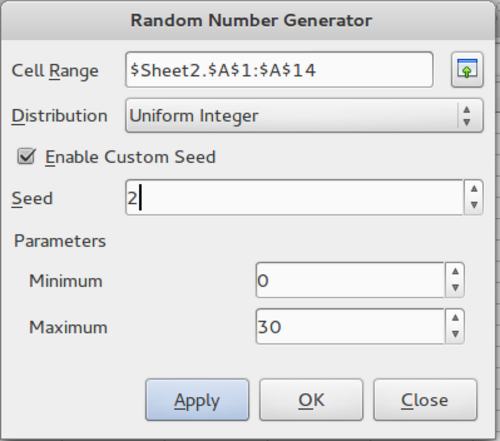Select the Minimum value field

coord(350,280)
